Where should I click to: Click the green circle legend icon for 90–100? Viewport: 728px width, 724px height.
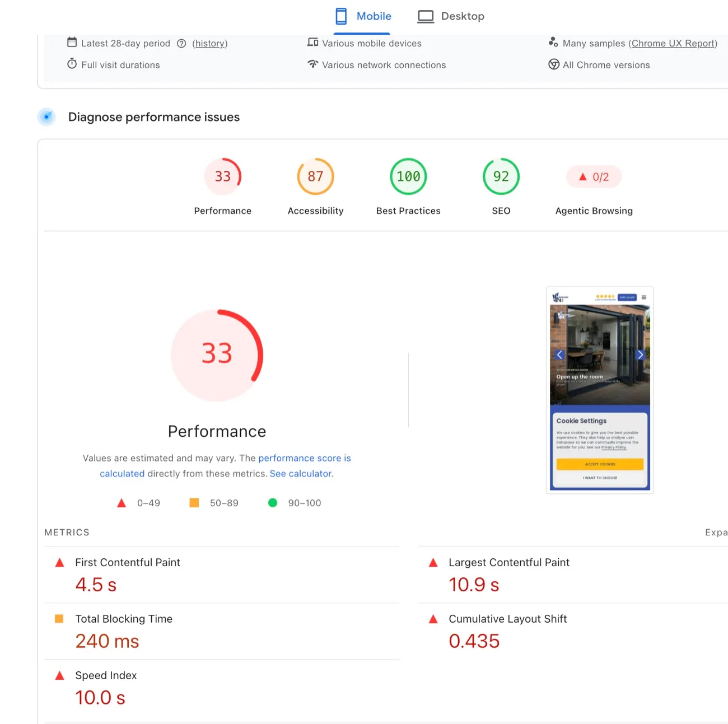(x=273, y=503)
